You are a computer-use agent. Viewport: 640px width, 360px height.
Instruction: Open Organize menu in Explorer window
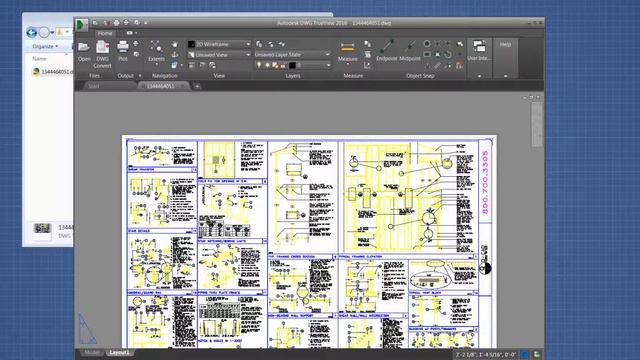[45, 47]
